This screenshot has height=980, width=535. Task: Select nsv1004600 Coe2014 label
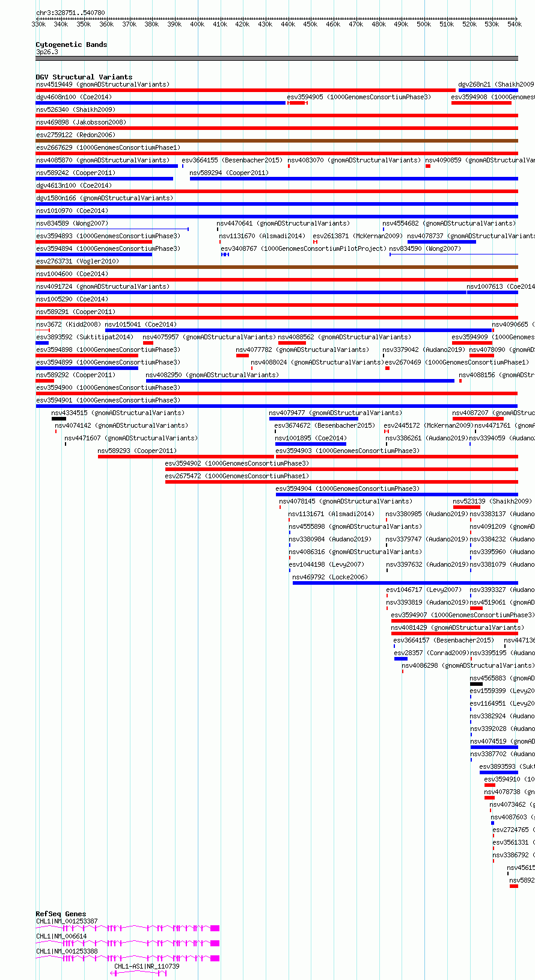[x=72, y=274]
